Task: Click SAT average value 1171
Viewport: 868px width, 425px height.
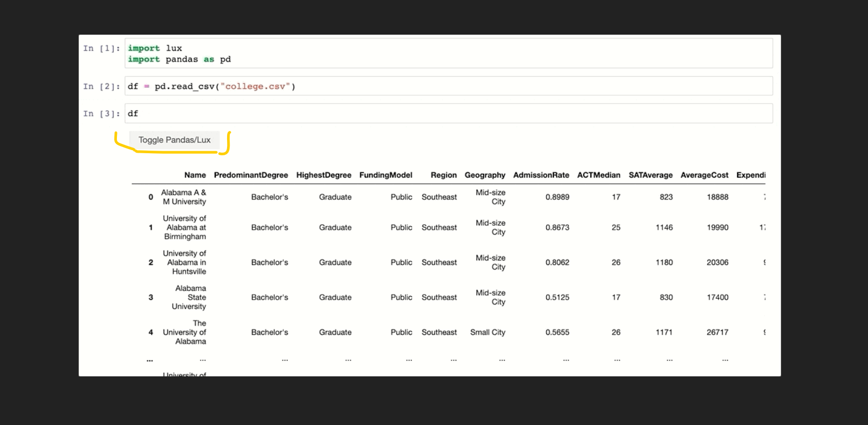Action: (664, 332)
